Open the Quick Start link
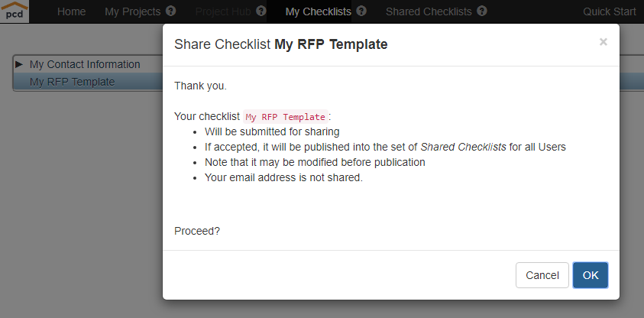The height and width of the screenshot is (318, 644). pyautogui.click(x=610, y=11)
